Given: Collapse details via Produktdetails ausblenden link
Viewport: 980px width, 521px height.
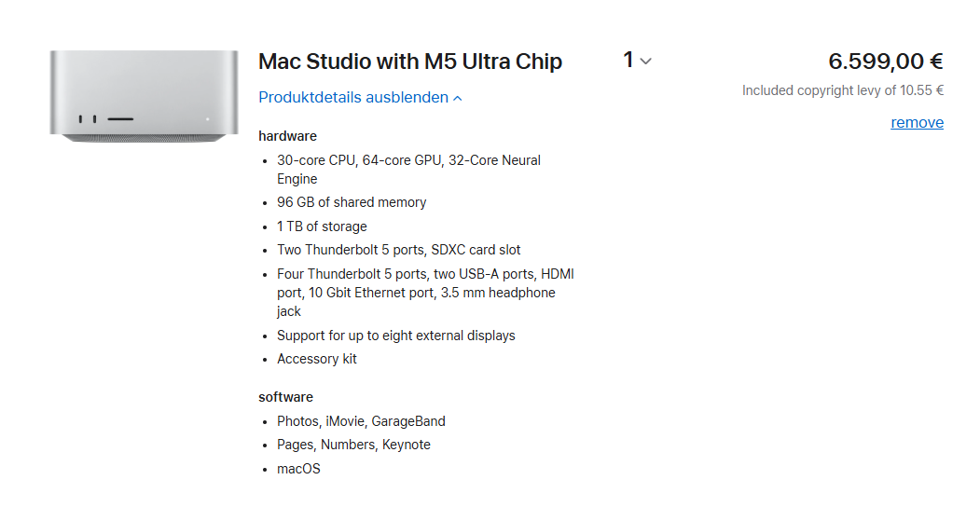Looking at the screenshot, I should coord(360,98).
